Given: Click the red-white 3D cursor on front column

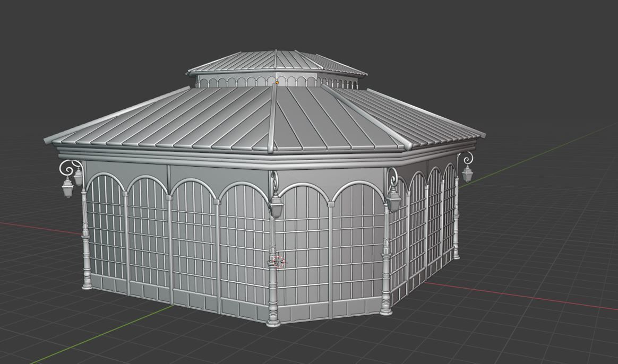Looking at the screenshot, I should pos(279,262).
